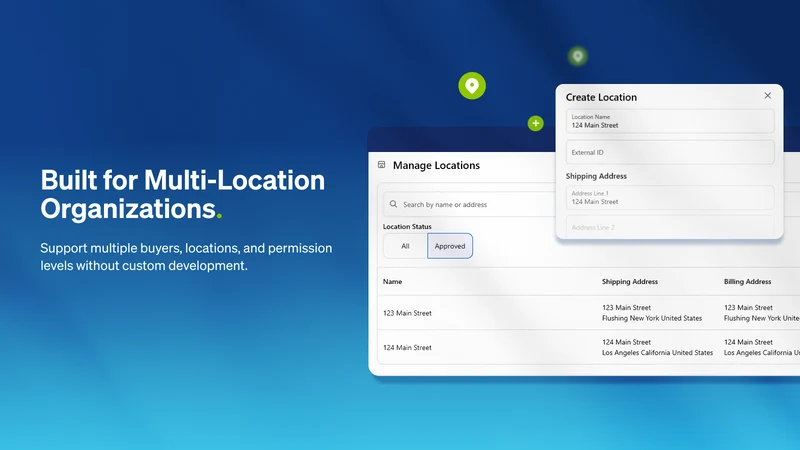Click the Location Name field
Viewport: 800px width, 450px height.
670,121
